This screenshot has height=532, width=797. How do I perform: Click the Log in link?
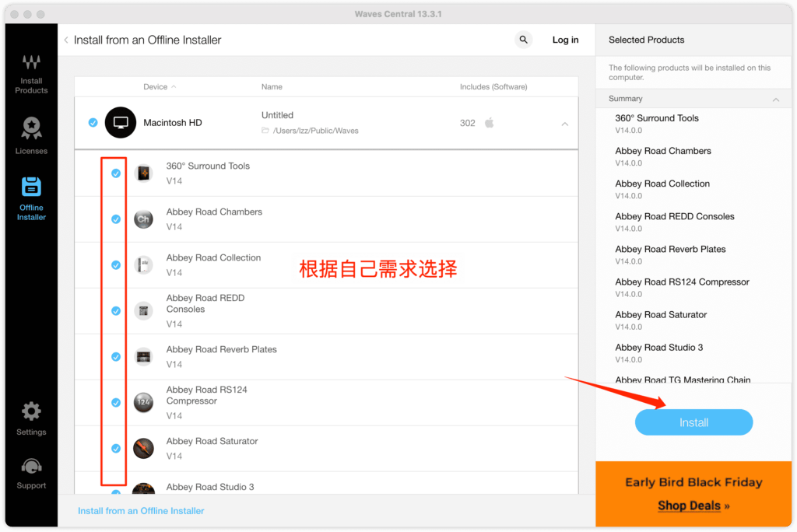click(565, 40)
